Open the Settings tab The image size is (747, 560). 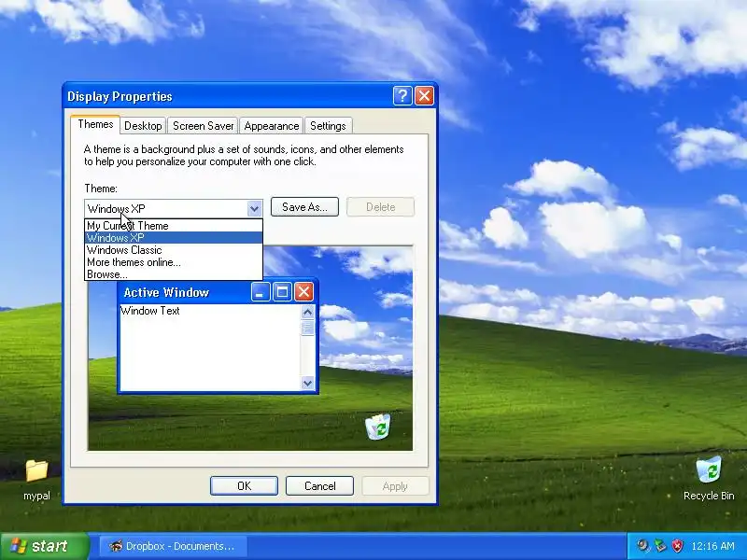328,126
